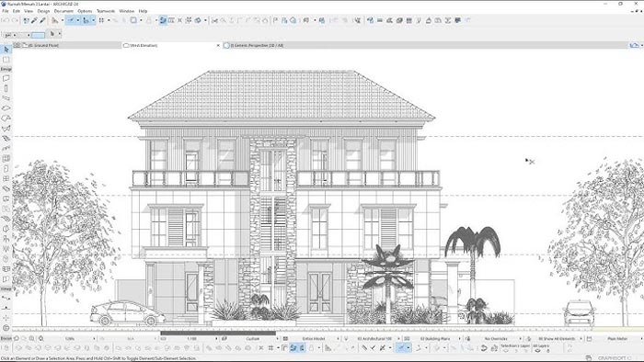Open the Document menu
Image resolution: width=644 pixels, height=362 pixels.
[x=63, y=11]
